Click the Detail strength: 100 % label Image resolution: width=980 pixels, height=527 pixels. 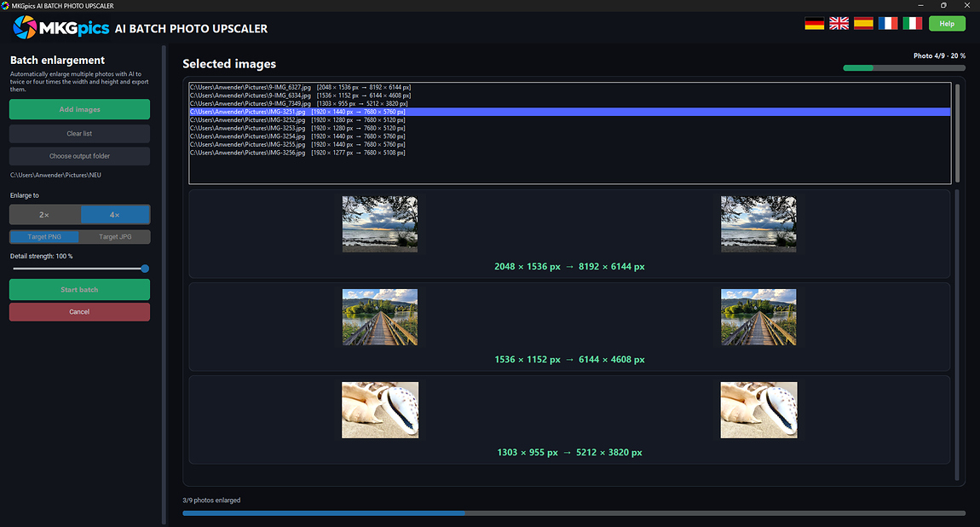(x=41, y=257)
